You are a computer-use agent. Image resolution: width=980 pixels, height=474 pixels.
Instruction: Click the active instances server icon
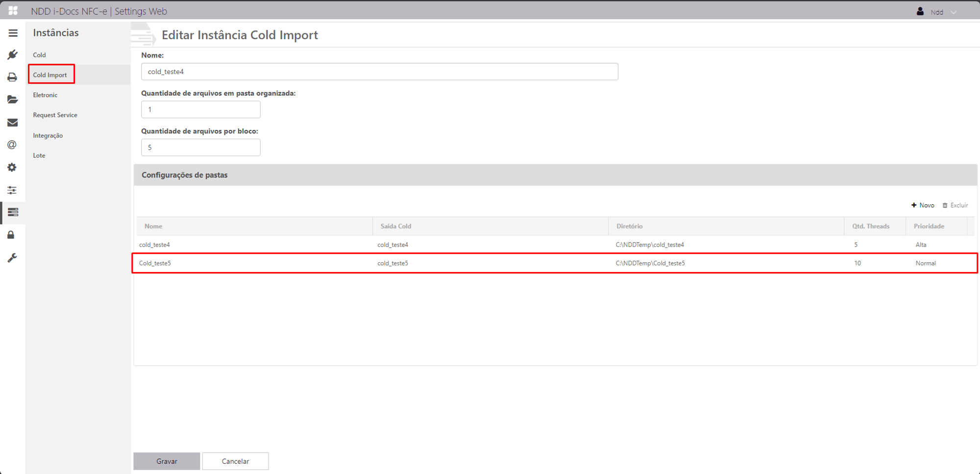(x=12, y=212)
